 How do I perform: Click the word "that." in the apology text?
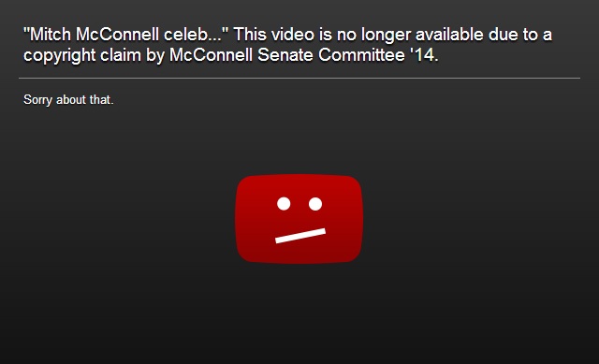(102, 100)
